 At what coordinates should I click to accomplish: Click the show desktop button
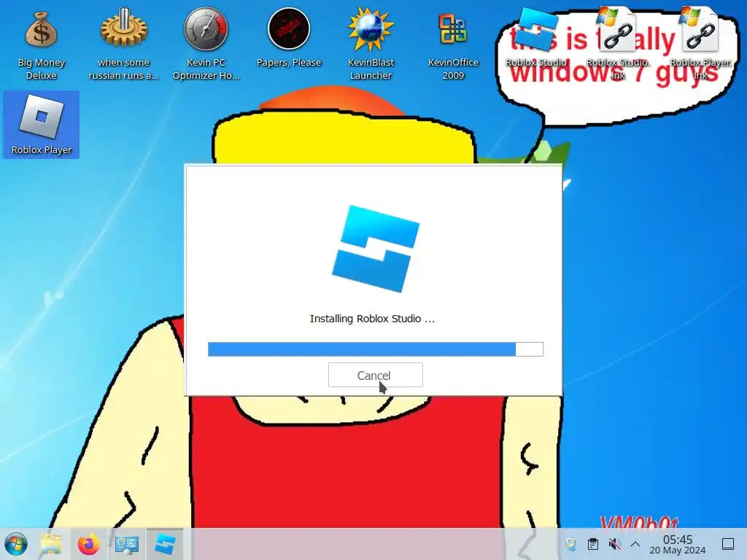tap(728, 544)
